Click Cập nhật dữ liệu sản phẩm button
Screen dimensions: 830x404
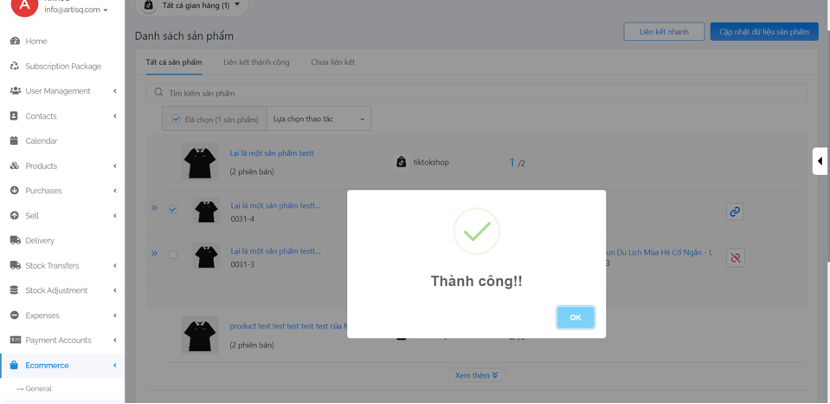pos(764,32)
